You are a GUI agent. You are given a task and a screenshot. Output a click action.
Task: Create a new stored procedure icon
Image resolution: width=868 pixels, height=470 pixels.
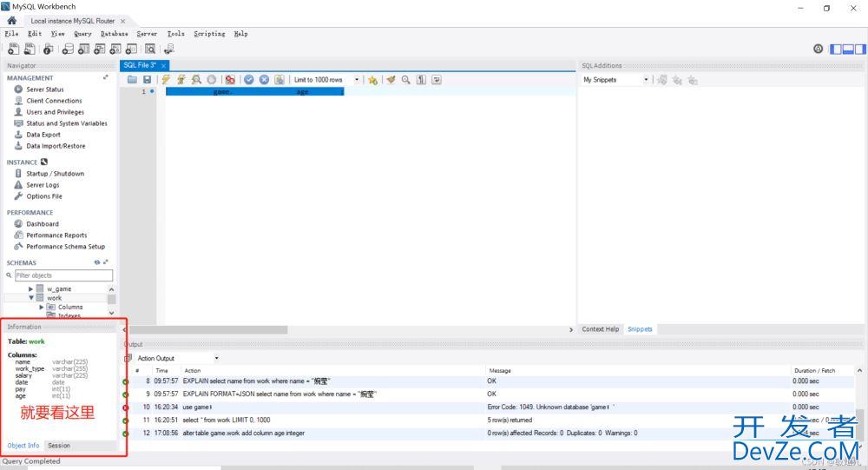(115, 50)
